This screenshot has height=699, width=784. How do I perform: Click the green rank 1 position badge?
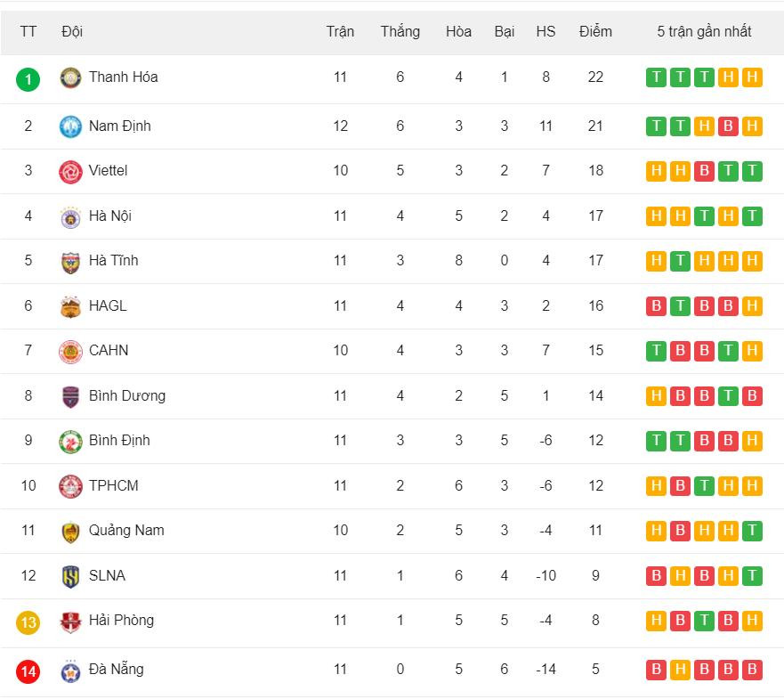[28, 79]
